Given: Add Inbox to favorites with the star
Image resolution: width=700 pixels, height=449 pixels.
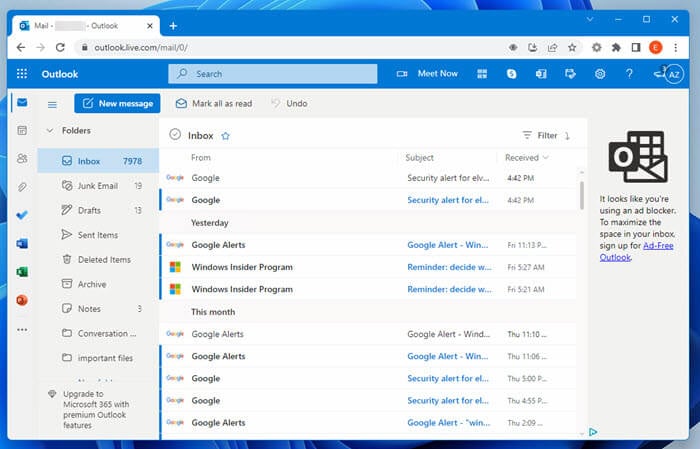Looking at the screenshot, I should coord(225,136).
